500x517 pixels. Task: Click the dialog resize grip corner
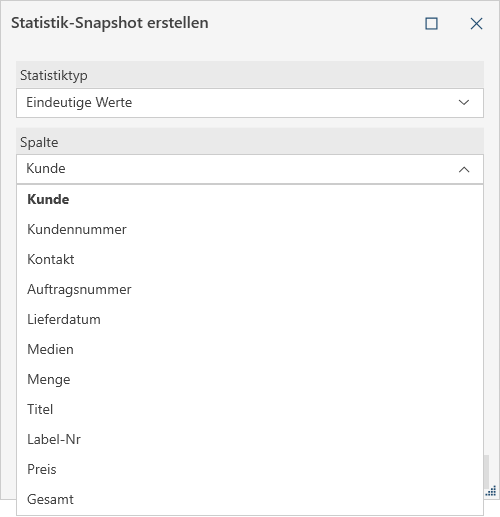[x=491, y=491]
